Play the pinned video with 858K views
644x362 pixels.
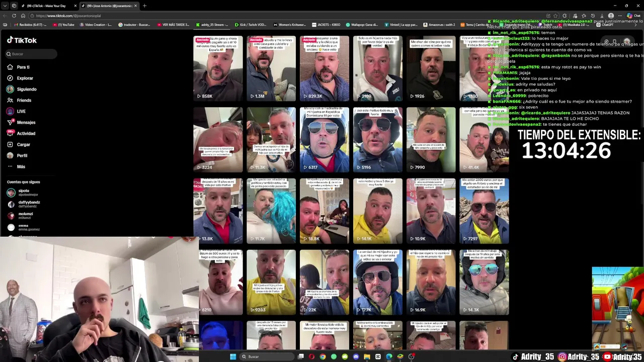click(x=218, y=68)
